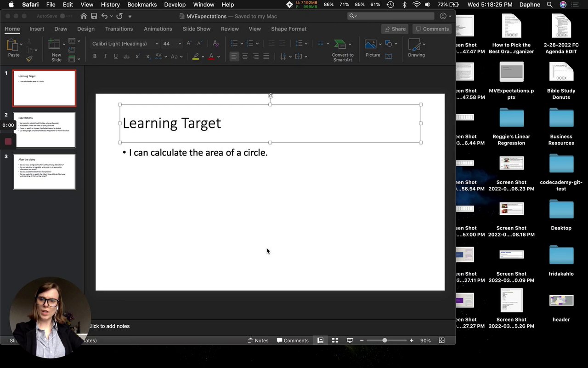Apply superscript formatting

pos(137,57)
